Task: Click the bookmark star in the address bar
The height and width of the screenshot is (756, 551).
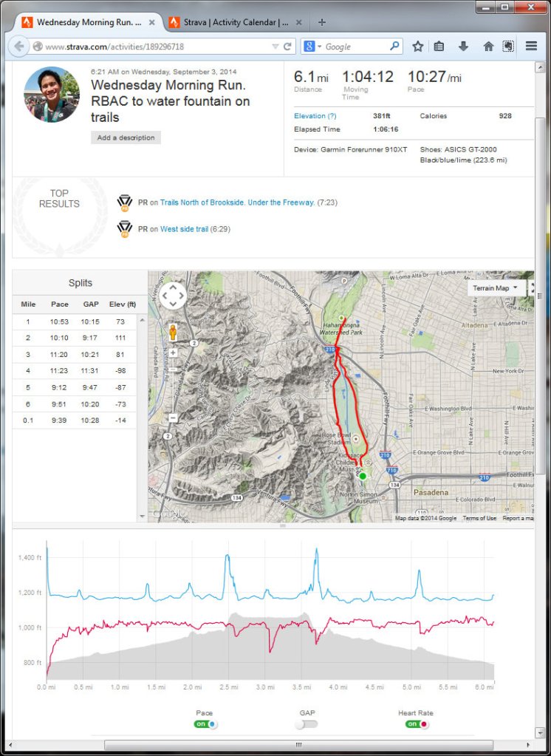Action: (x=417, y=45)
